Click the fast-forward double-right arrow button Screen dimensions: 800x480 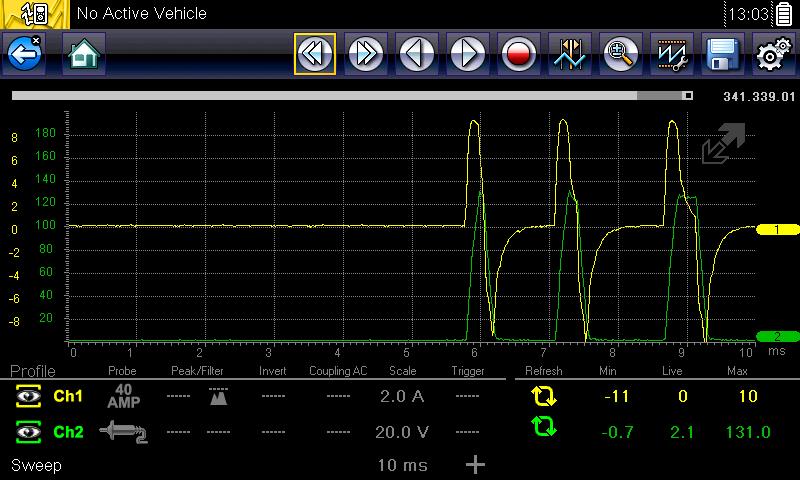coord(365,54)
